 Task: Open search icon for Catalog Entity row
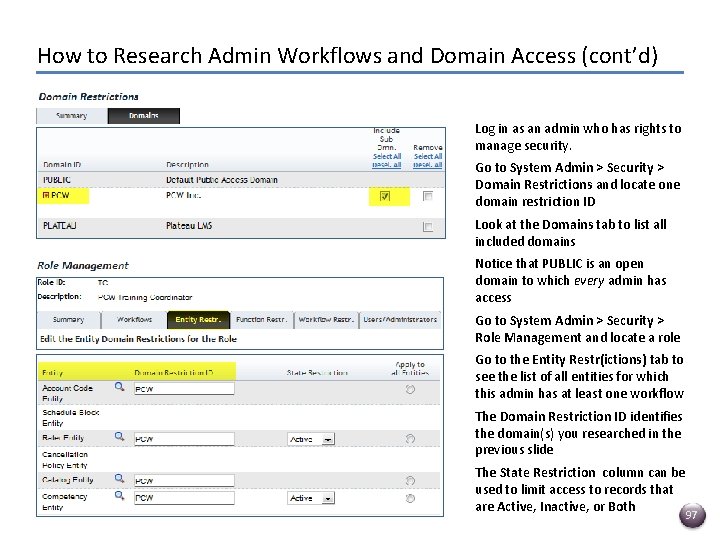(119, 478)
